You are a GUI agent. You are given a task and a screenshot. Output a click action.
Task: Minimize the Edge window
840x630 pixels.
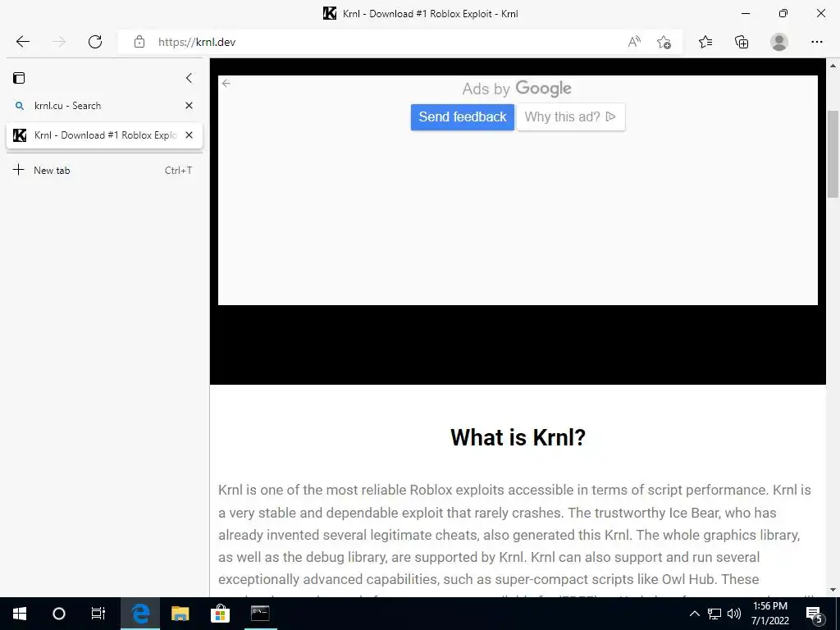point(745,13)
